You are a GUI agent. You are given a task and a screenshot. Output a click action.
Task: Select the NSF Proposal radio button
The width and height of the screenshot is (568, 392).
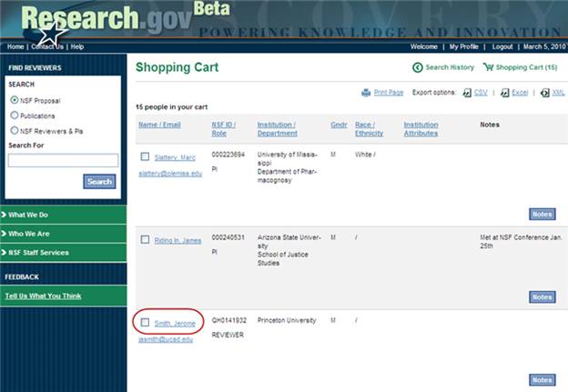15,100
